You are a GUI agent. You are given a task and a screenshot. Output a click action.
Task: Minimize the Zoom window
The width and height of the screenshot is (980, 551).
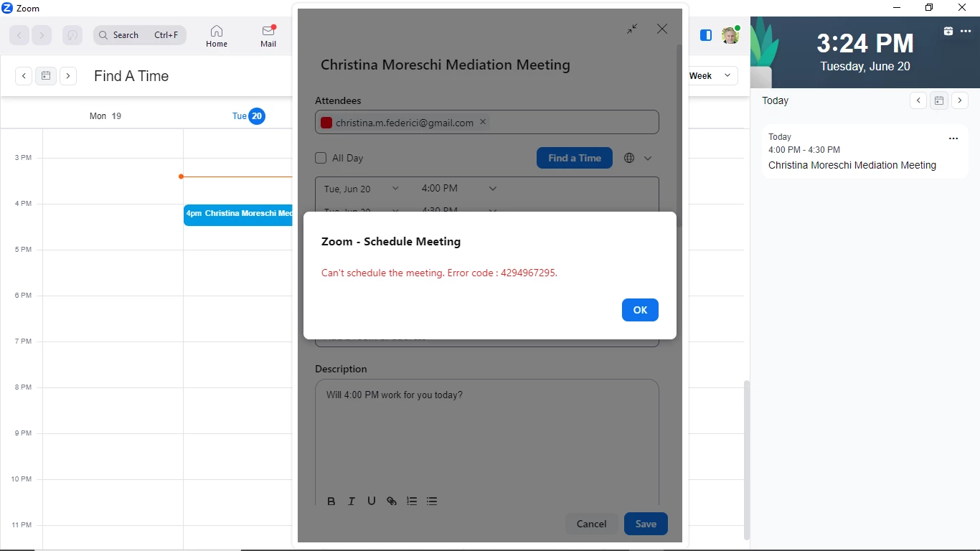coord(896,8)
